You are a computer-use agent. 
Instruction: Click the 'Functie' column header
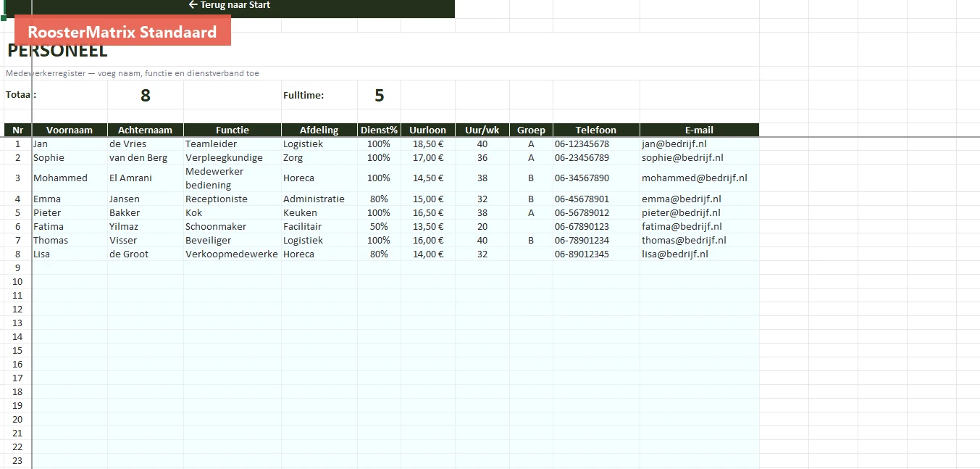click(x=233, y=130)
